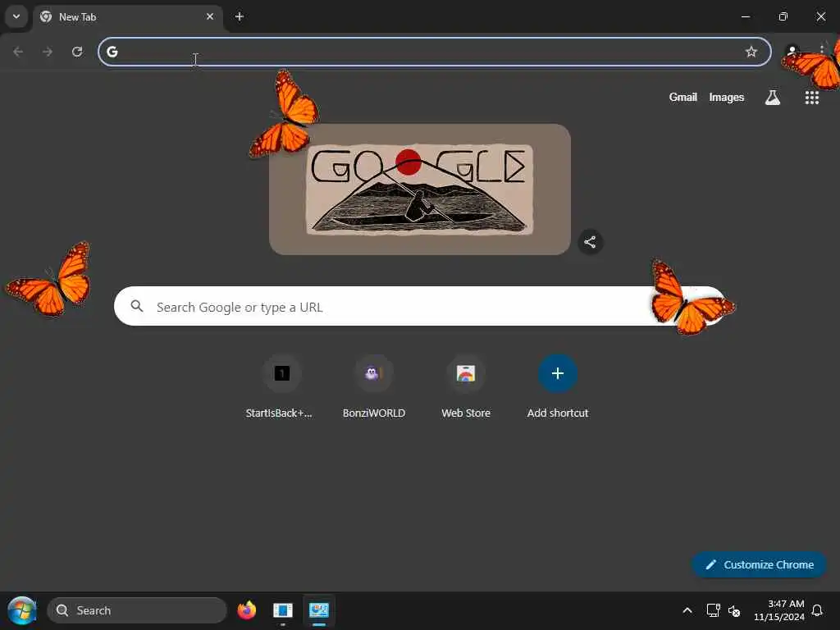The image size is (840, 630).
Task: Open the notification bell
Action: [x=817, y=610]
